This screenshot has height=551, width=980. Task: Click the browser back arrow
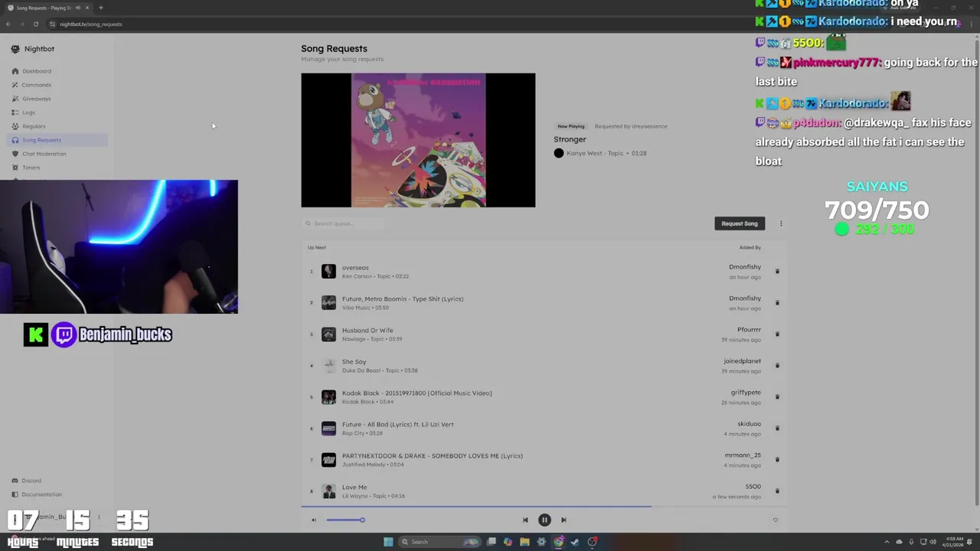coord(8,24)
